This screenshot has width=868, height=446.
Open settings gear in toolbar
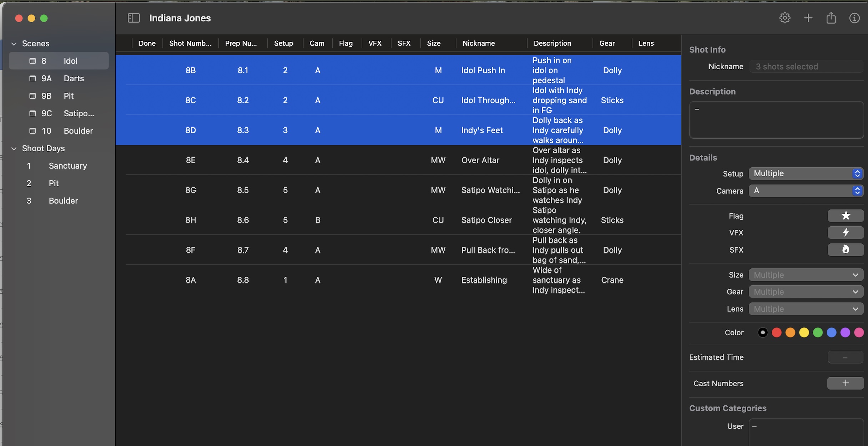tap(784, 18)
